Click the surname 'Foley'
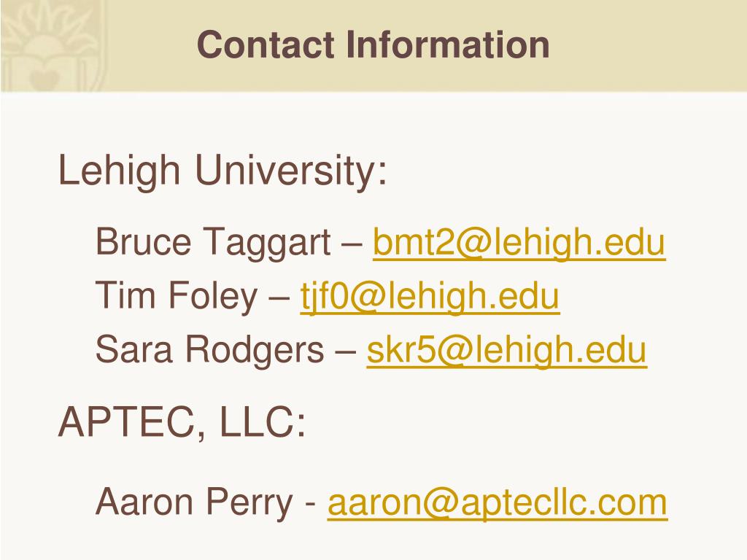This screenshot has width=747, height=560. [214, 297]
